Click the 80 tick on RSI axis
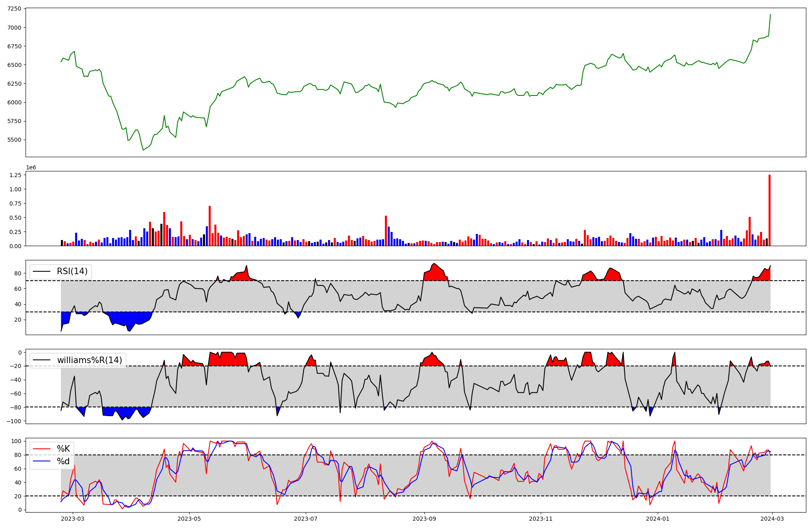The image size is (812, 528). [18, 273]
